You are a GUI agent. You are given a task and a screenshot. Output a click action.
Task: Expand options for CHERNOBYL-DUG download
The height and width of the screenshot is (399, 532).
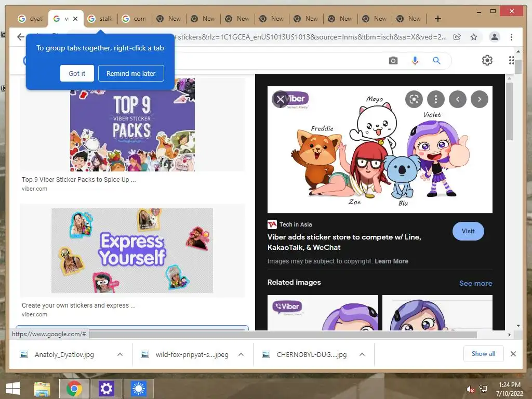pyautogui.click(x=362, y=354)
